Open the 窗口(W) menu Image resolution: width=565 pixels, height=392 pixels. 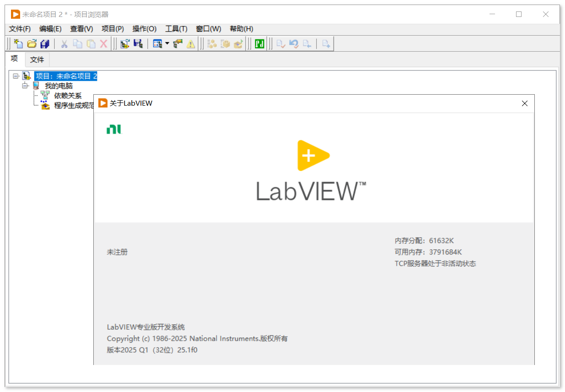tap(208, 29)
